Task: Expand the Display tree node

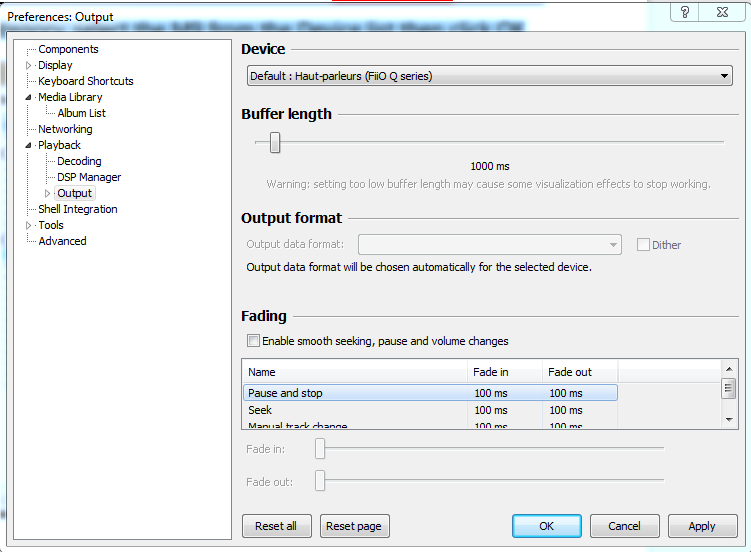Action: coord(28,65)
